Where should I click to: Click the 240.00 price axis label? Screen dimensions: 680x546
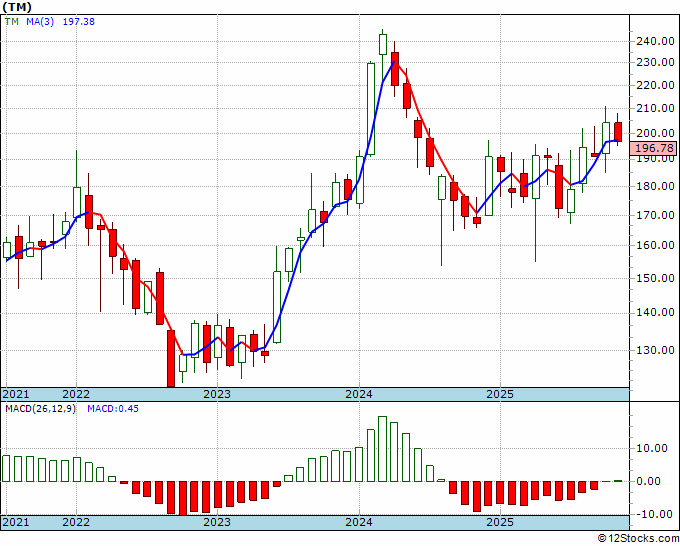[x=655, y=42]
